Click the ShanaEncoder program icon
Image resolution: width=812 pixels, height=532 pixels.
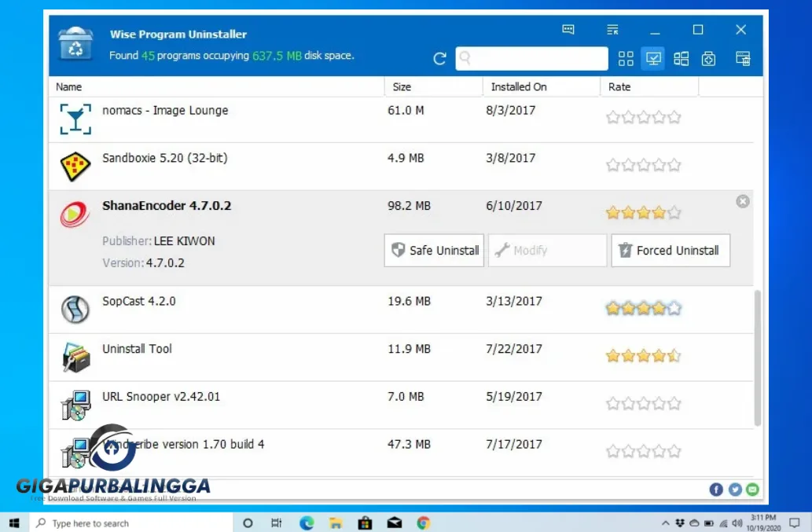[75, 215]
